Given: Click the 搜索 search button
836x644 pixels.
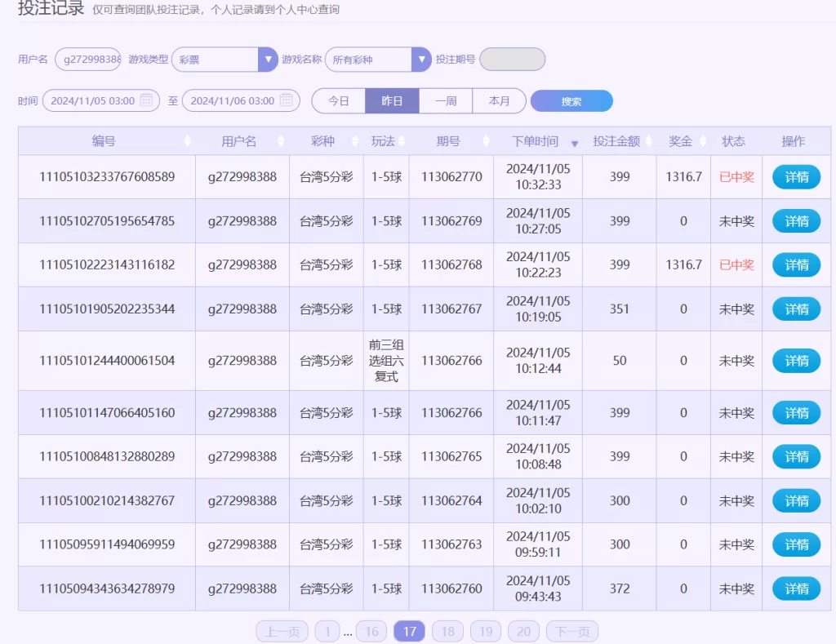Looking at the screenshot, I should click(571, 101).
